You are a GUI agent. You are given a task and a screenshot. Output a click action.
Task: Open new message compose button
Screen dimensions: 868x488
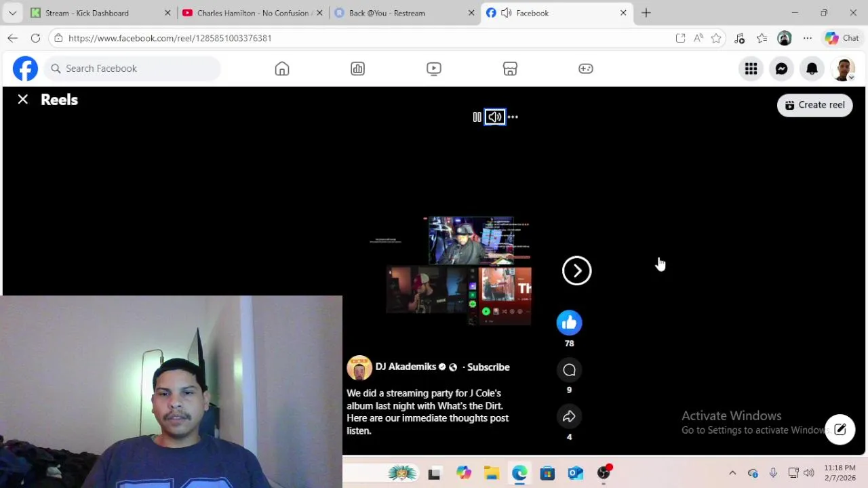pyautogui.click(x=840, y=429)
